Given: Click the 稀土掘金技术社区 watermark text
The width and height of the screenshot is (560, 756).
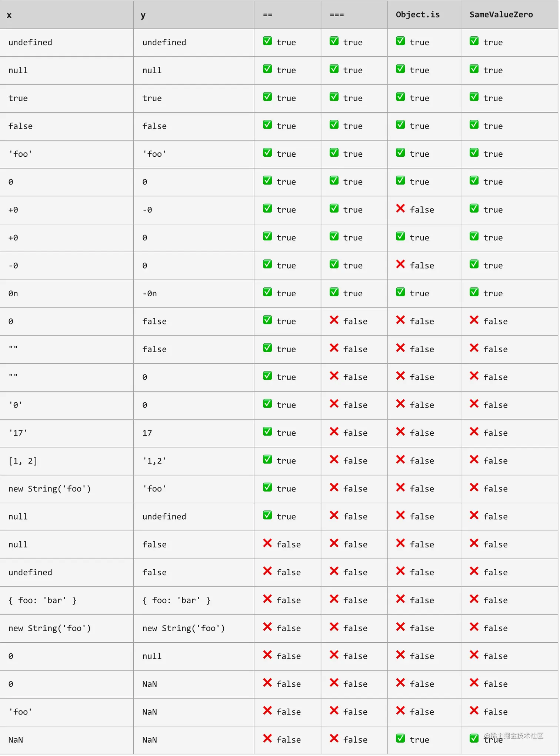Looking at the screenshot, I should (x=517, y=736).
